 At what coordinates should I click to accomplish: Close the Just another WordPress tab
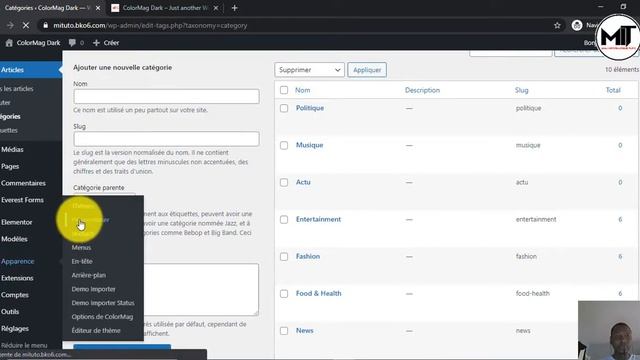[x=216, y=8]
